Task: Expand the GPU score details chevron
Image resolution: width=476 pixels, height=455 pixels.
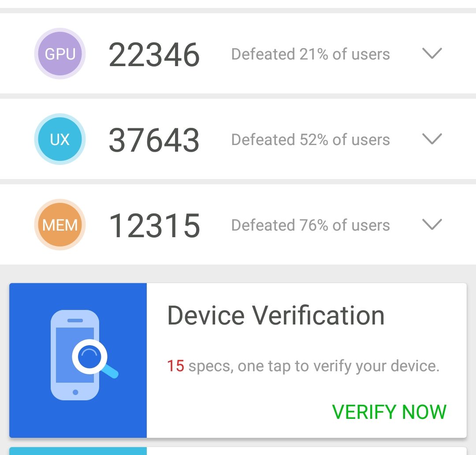Action: pos(431,54)
